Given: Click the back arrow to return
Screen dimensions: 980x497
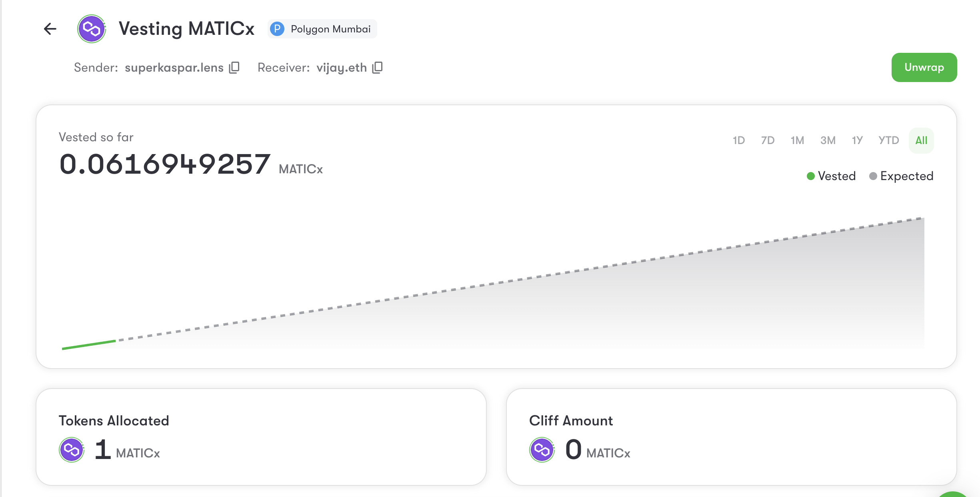Looking at the screenshot, I should (49, 29).
